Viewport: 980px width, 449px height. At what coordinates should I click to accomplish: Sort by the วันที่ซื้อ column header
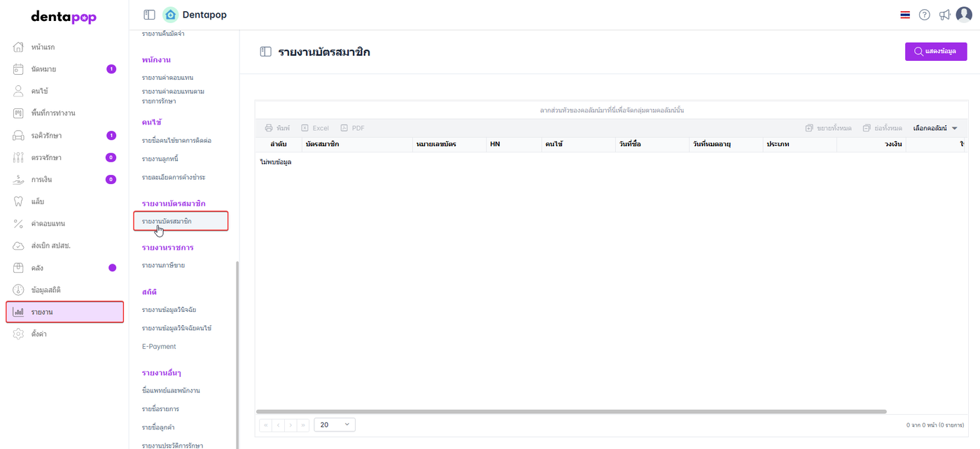pyautogui.click(x=652, y=143)
